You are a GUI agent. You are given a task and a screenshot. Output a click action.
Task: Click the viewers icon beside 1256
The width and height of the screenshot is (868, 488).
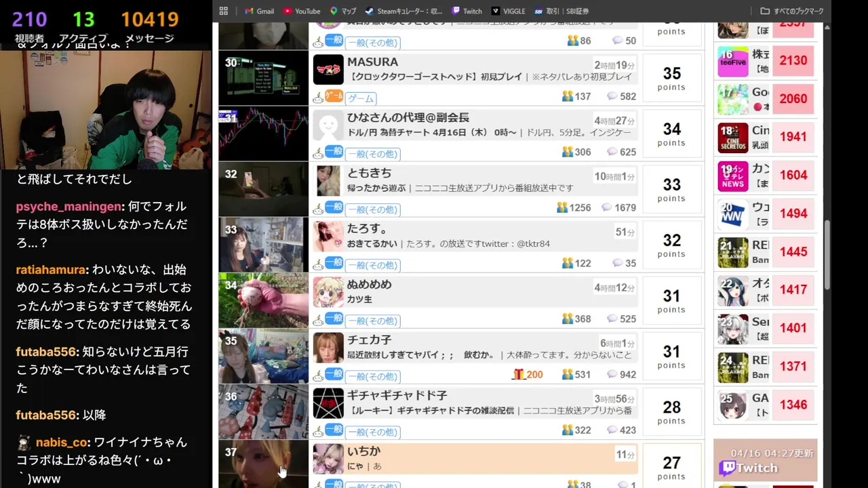(562, 207)
